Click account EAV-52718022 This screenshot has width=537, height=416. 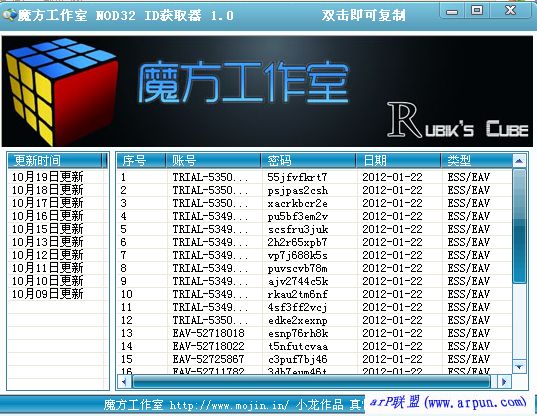tap(208, 346)
